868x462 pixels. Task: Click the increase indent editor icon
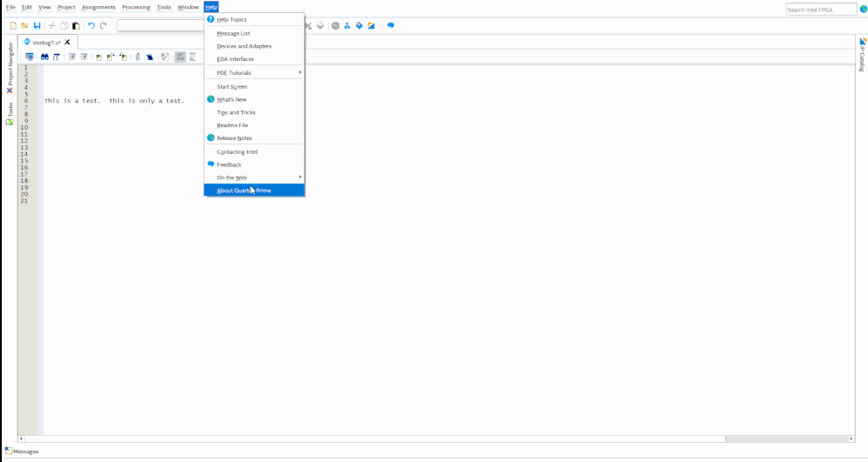pyautogui.click(x=72, y=57)
